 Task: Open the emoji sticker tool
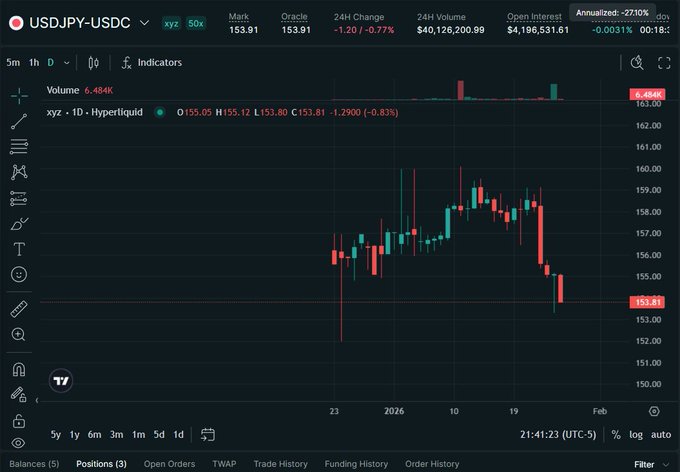(x=19, y=274)
